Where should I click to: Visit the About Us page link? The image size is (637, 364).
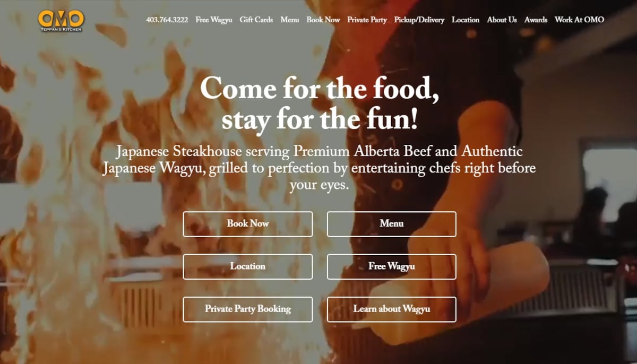point(502,20)
